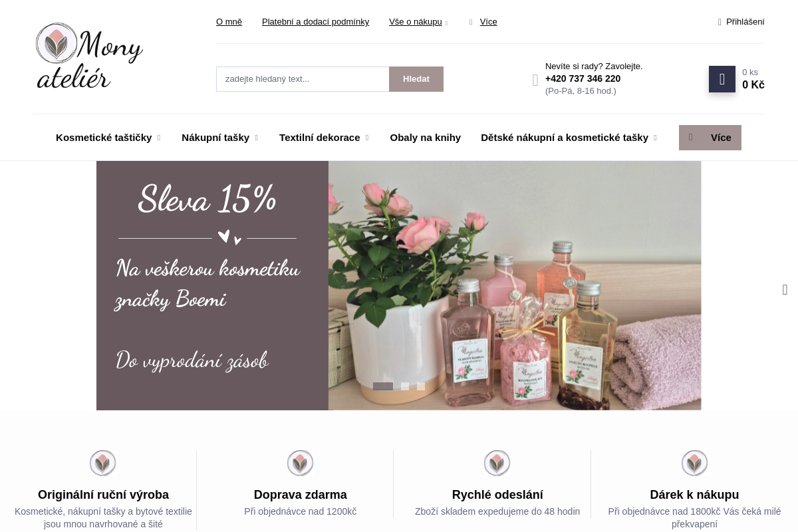Open Platební a dodací podmínky link

(315, 22)
